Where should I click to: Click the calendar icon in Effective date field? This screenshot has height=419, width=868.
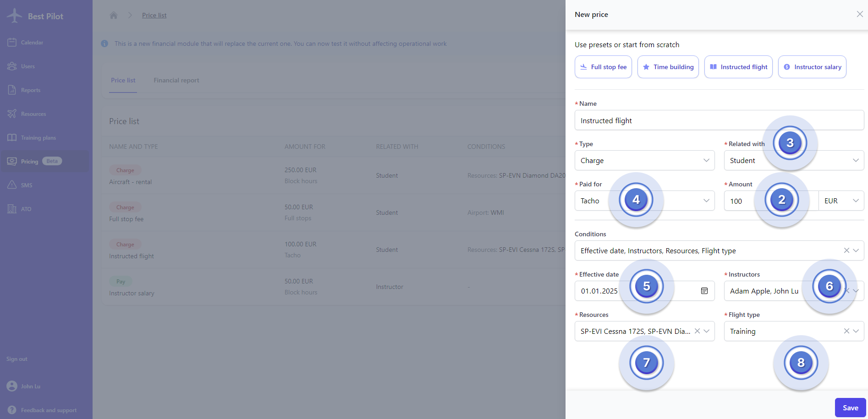704,291
